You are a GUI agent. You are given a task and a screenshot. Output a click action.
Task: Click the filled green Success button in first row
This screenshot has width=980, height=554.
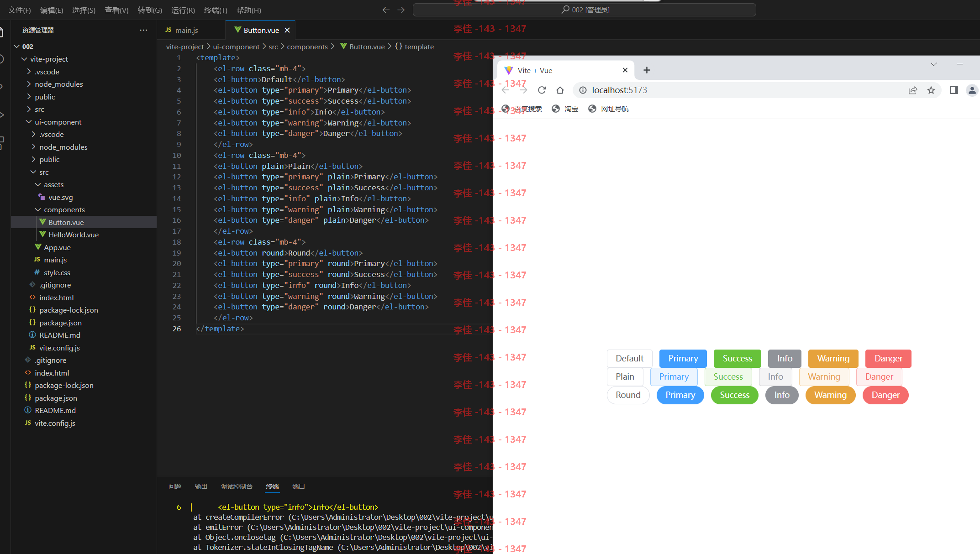pos(737,358)
